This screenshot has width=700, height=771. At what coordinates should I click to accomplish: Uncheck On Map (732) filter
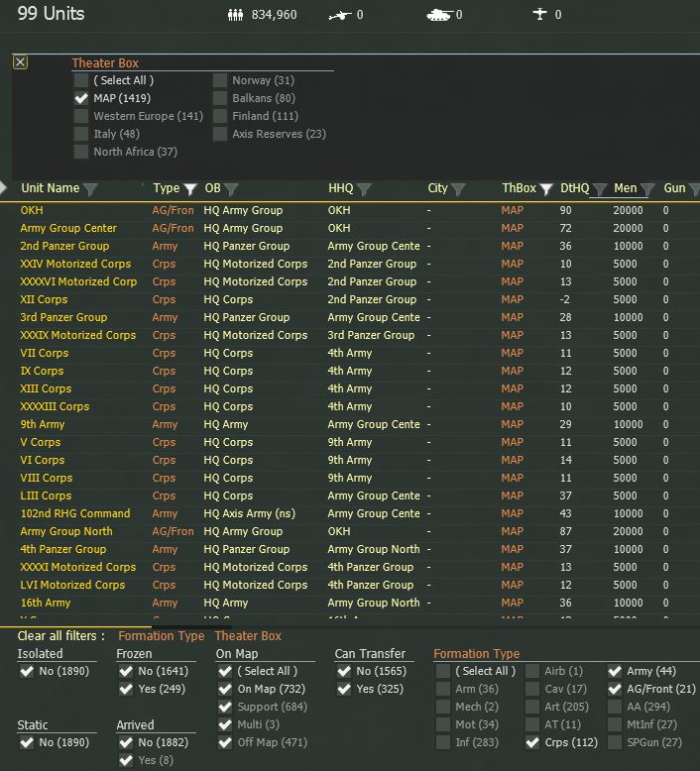225,690
